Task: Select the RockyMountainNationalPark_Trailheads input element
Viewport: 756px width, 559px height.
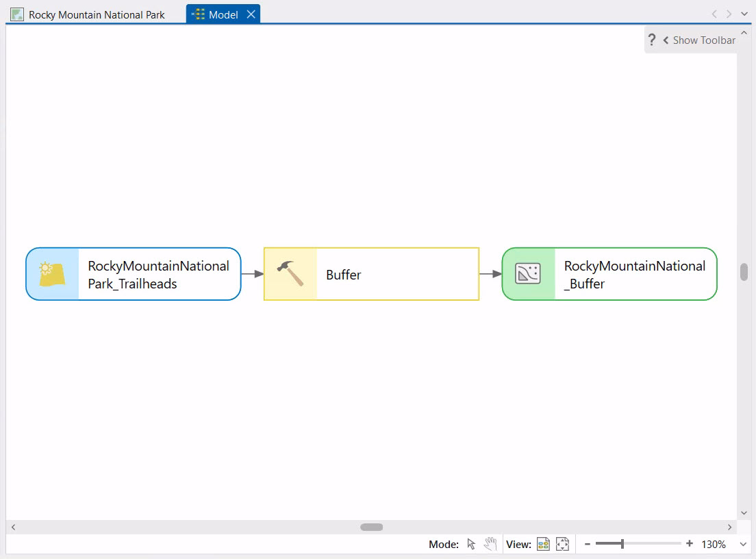Action: point(134,274)
